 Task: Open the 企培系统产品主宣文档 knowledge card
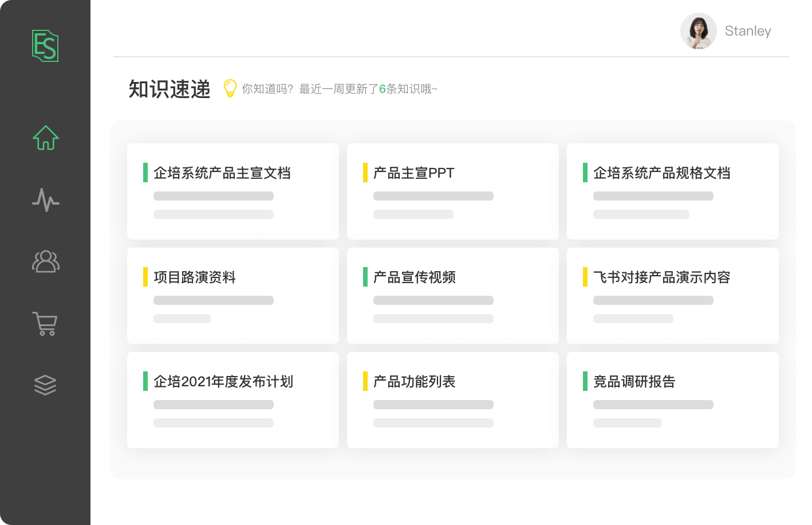232,191
